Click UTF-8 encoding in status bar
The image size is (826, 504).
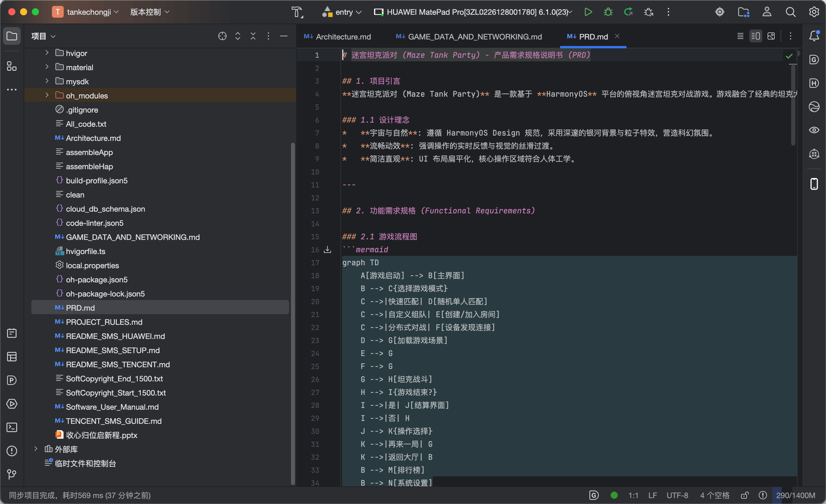click(677, 495)
